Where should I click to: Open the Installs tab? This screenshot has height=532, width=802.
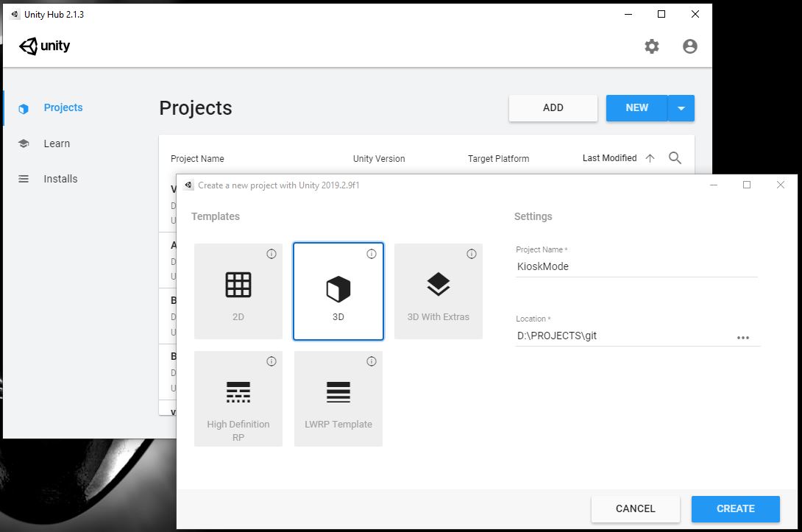coord(60,179)
